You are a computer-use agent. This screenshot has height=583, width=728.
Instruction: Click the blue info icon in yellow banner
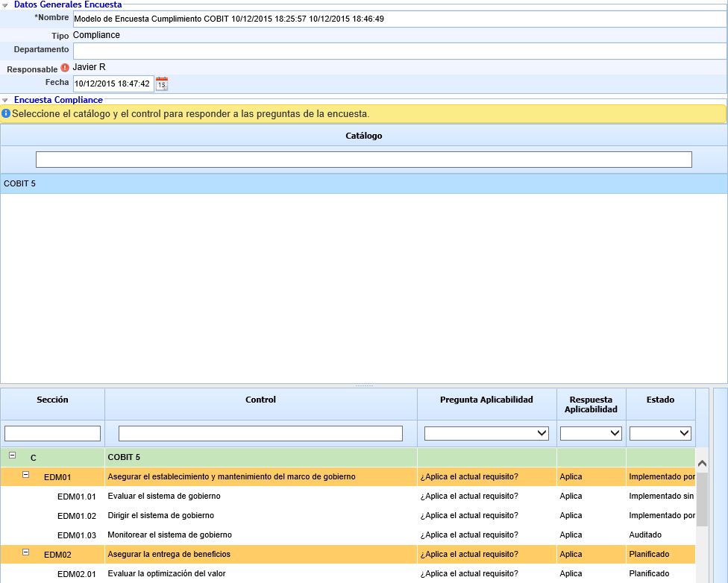click(x=6, y=114)
